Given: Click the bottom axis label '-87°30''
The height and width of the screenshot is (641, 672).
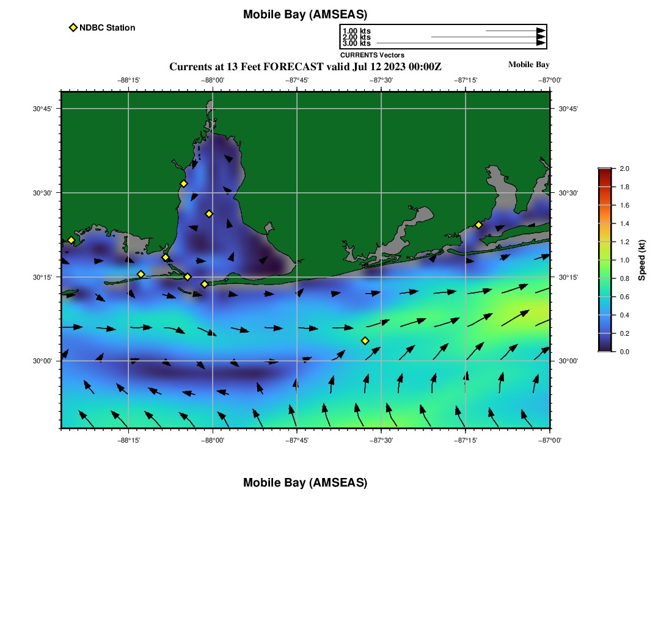Looking at the screenshot, I should [x=381, y=440].
